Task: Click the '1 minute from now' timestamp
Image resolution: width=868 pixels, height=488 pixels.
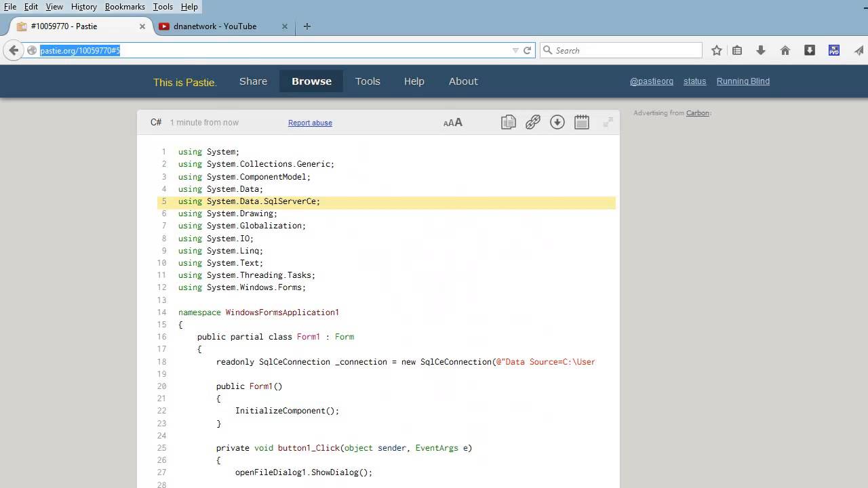Action: click(x=204, y=123)
